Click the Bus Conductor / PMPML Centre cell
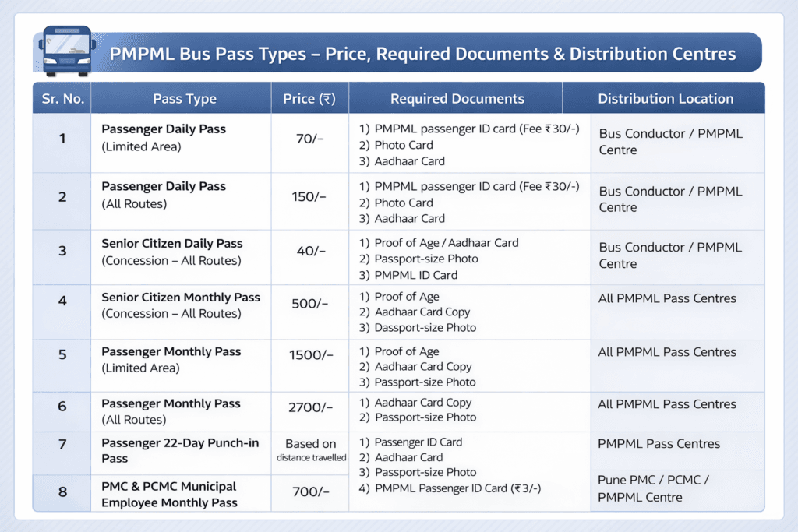 point(675,142)
